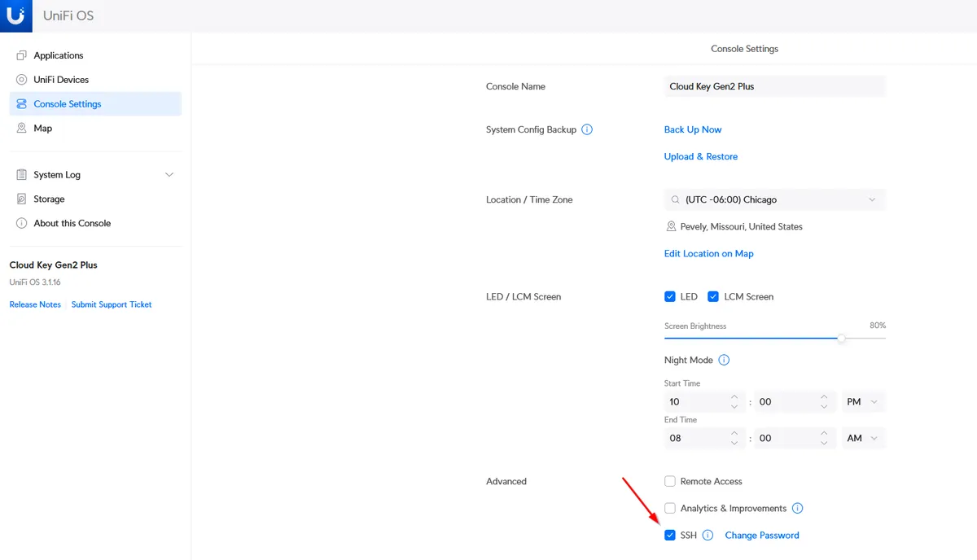Click info icon beside Analytics & Improvements
Image resolution: width=977 pixels, height=560 pixels.
[797, 508]
